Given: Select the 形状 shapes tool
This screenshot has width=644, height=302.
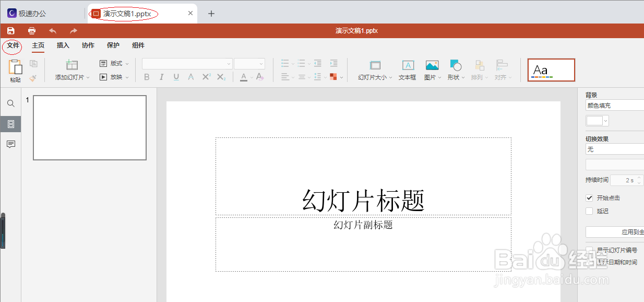Looking at the screenshot, I should 454,71.
